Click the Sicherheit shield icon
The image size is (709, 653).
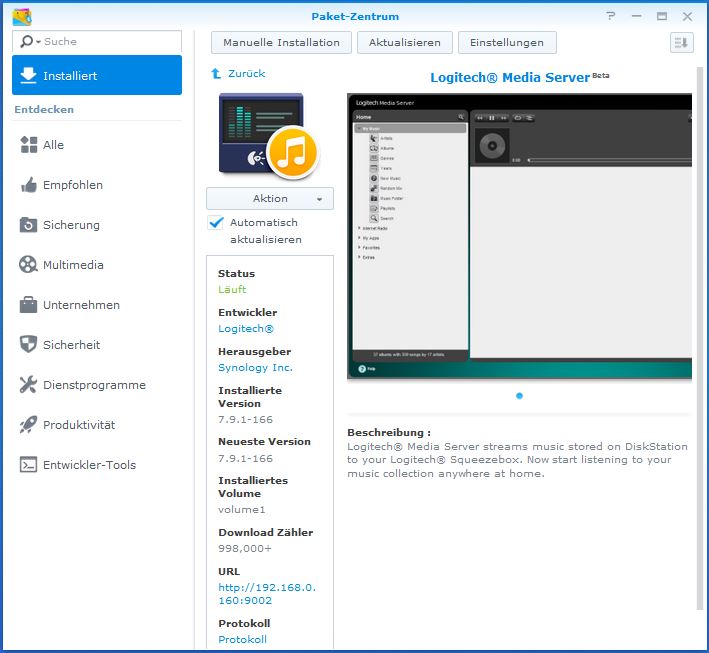[x=28, y=345]
